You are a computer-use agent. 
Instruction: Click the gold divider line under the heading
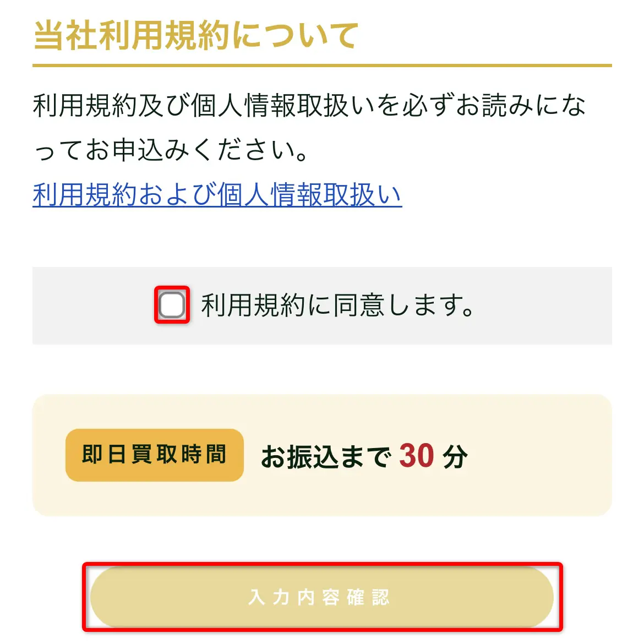pos(322,66)
